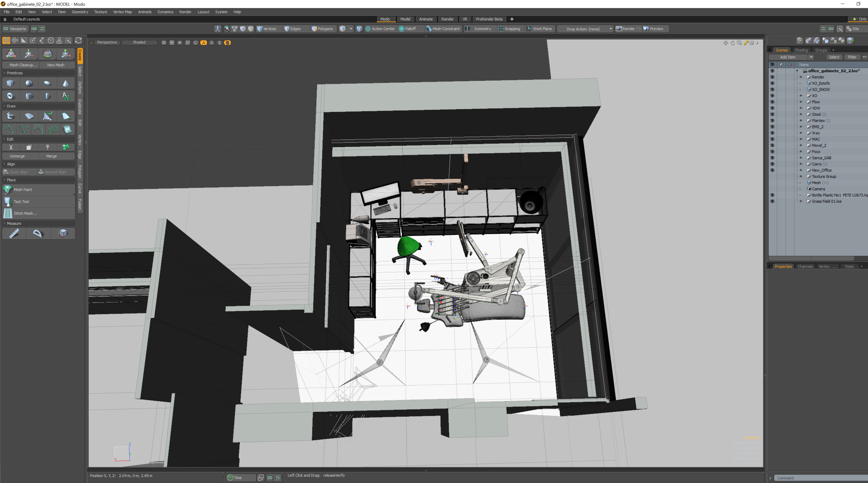Activate the Text primitive tool
The width and height of the screenshot is (868, 483).
(x=66, y=96)
